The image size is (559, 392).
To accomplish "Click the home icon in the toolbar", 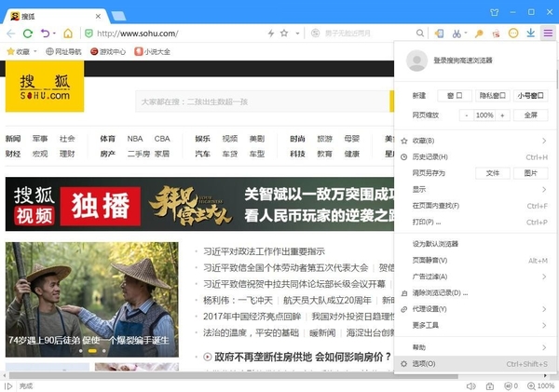I will pyautogui.click(x=68, y=34).
